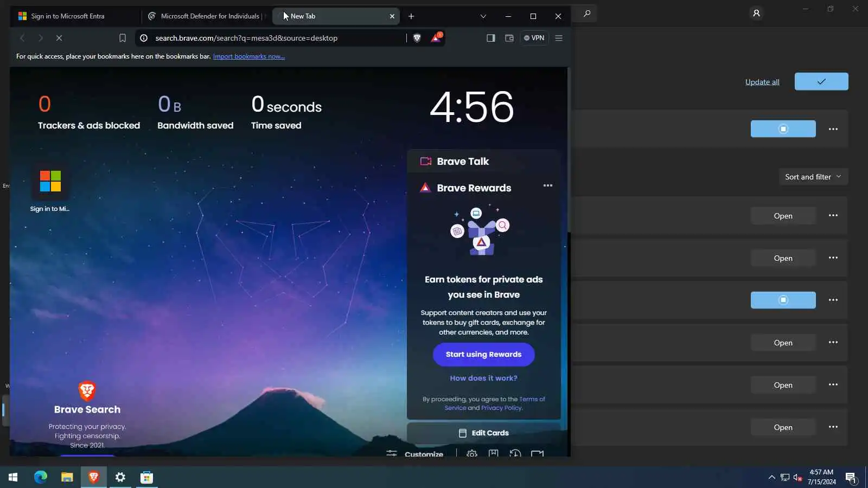Click the Trackers & ads blocked stat
The width and height of the screenshot is (868, 488).
point(89,112)
